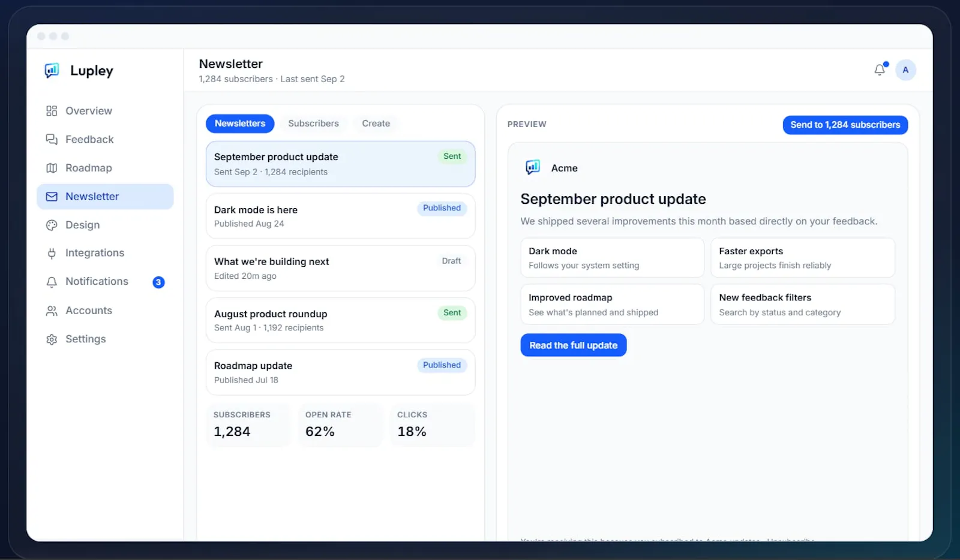Switch to the Create tab
The height and width of the screenshot is (560, 960).
point(376,124)
